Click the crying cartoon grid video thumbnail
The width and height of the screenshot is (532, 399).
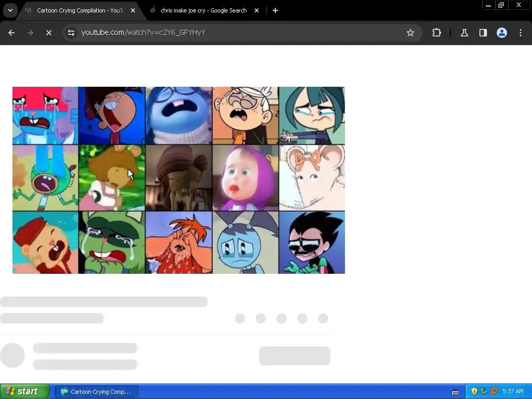179,180
